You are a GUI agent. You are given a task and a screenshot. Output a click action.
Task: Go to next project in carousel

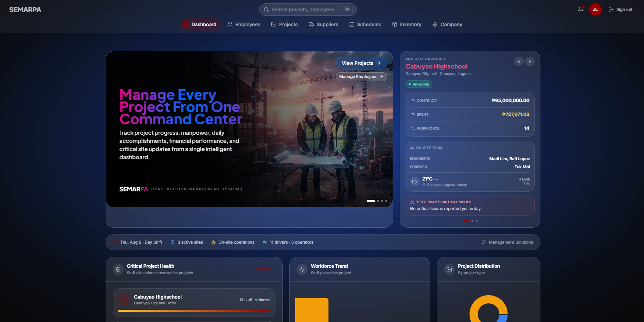(x=530, y=61)
